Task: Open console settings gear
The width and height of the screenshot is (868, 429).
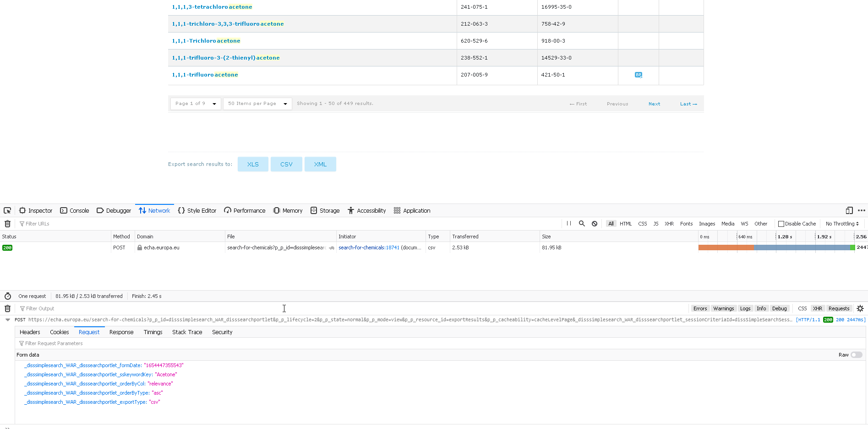Action: pyautogui.click(x=860, y=308)
